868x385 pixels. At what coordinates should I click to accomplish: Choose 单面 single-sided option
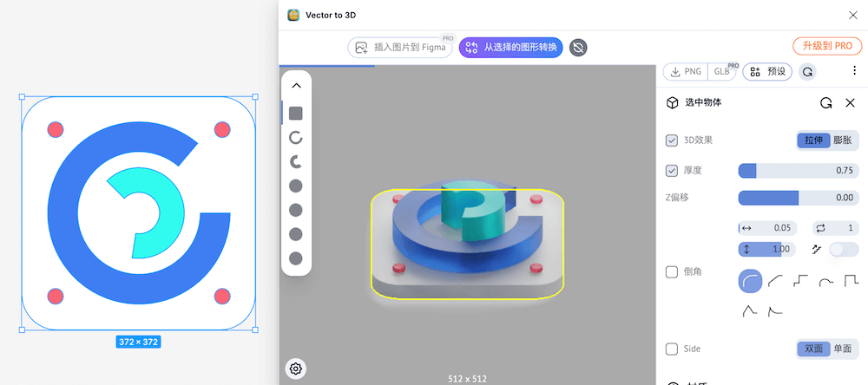tap(843, 349)
